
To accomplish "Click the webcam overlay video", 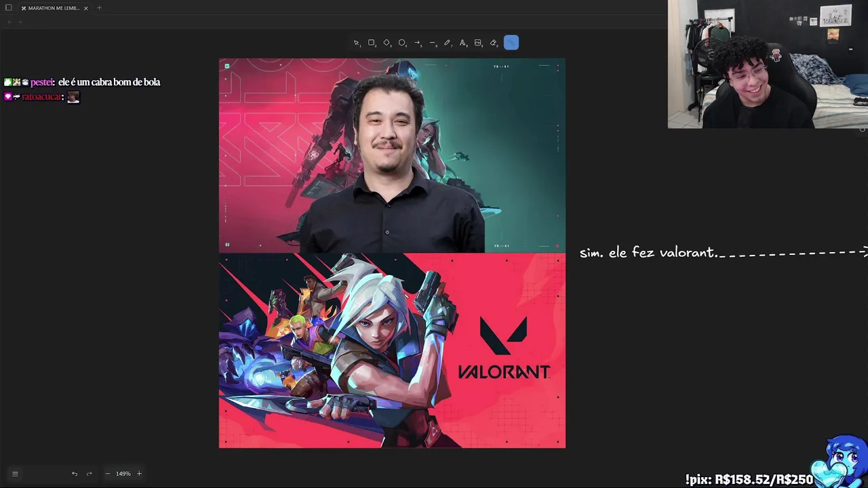I will [768, 64].
